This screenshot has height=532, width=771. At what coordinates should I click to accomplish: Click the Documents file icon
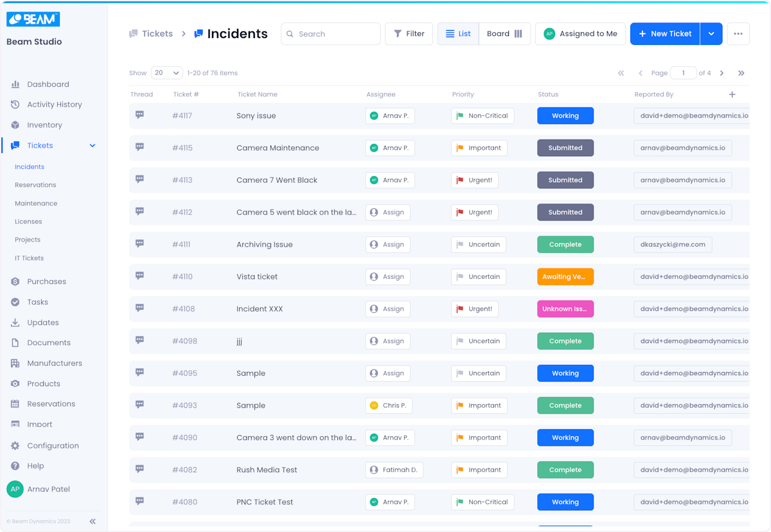pos(15,343)
